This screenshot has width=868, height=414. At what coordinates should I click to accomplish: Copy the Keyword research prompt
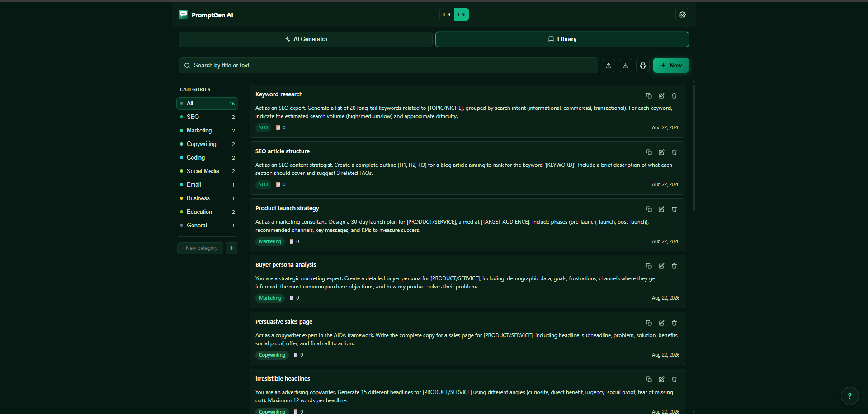pyautogui.click(x=649, y=95)
